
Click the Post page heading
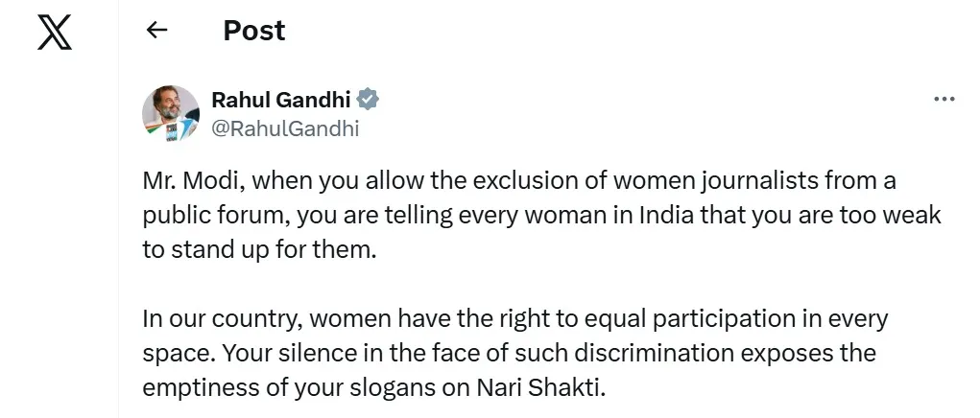pyautogui.click(x=254, y=31)
